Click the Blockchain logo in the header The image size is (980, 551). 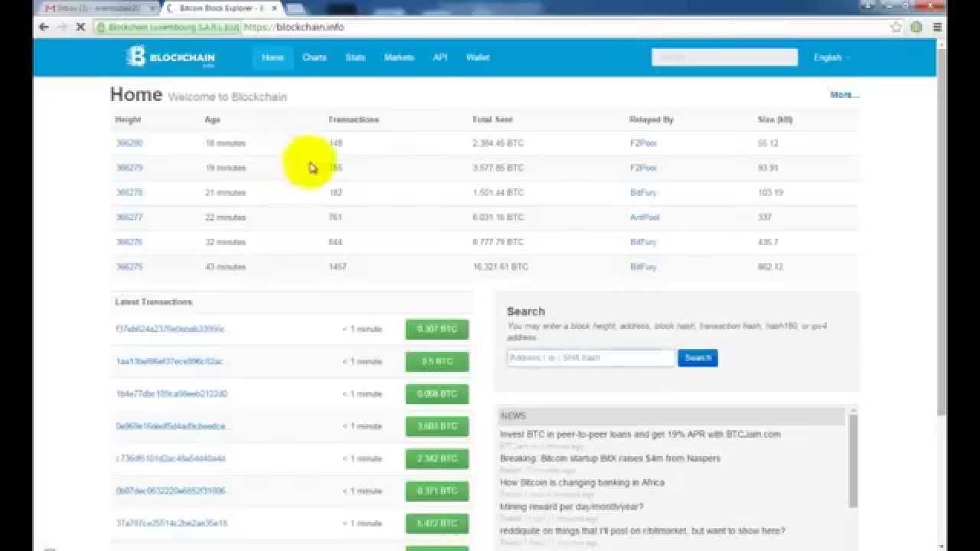pyautogui.click(x=171, y=57)
